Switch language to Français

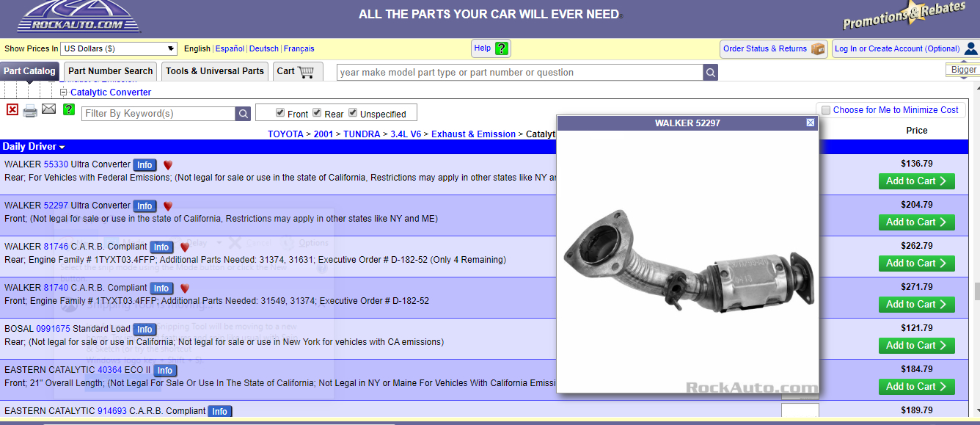(299, 48)
